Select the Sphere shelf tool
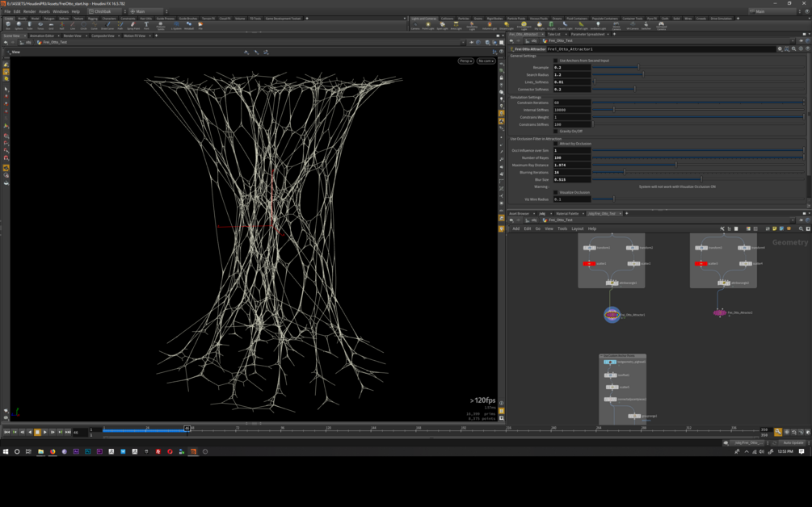 [19, 25]
